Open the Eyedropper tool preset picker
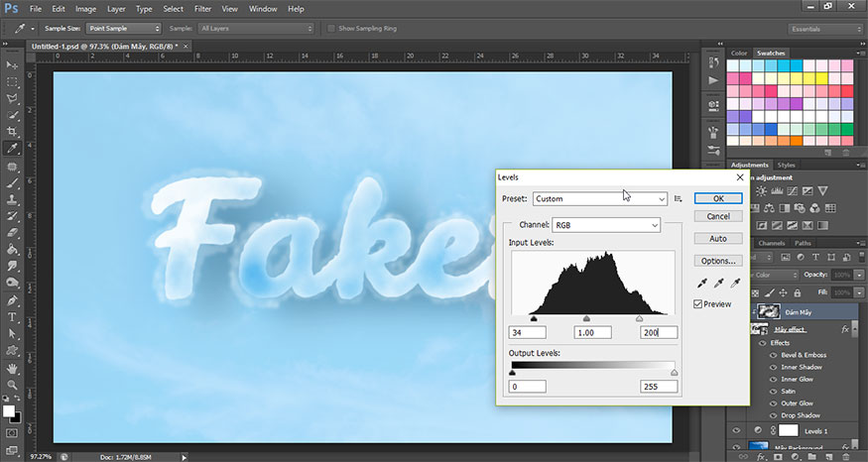Viewport: 868px width, 462px height. pyautogui.click(x=32, y=29)
